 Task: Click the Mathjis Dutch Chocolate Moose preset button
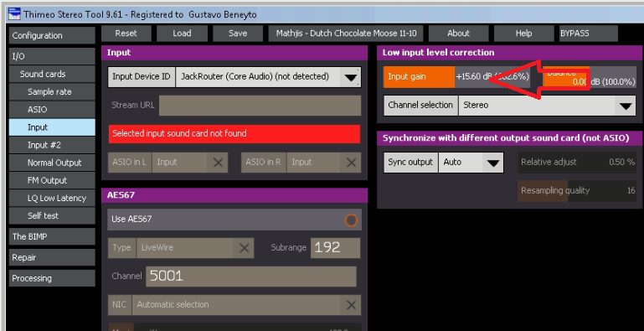[345, 34]
